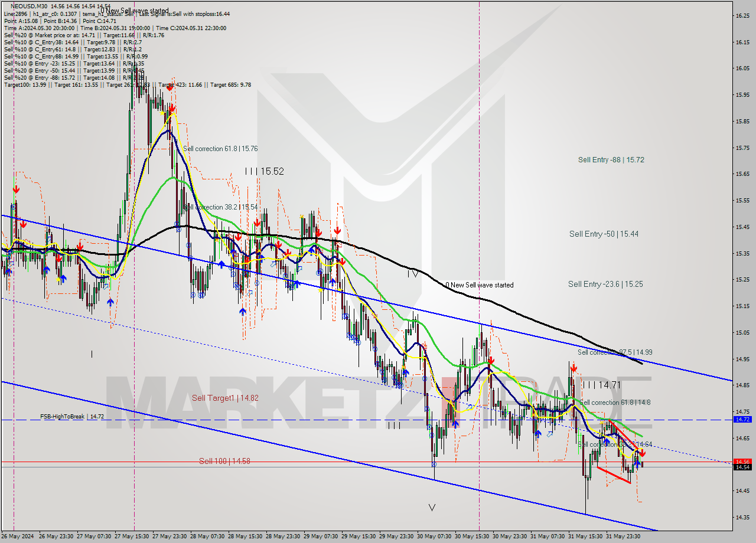756x543 pixels.
Task: Click the 'Sell correction 61.8 | 15.76' label
Action: pos(220,149)
